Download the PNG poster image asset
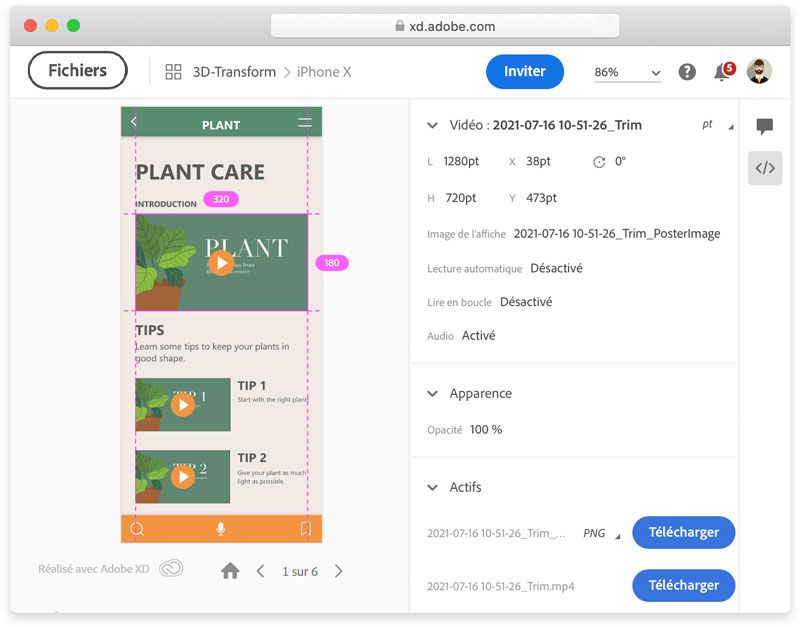The image size is (800, 627). pos(683,533)
